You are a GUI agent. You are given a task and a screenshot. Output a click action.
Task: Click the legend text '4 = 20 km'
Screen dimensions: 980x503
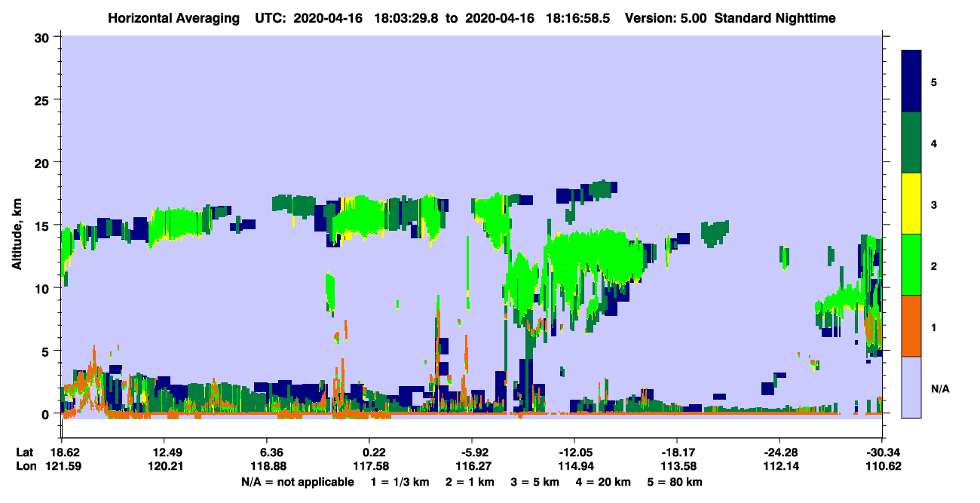point(603,482)
